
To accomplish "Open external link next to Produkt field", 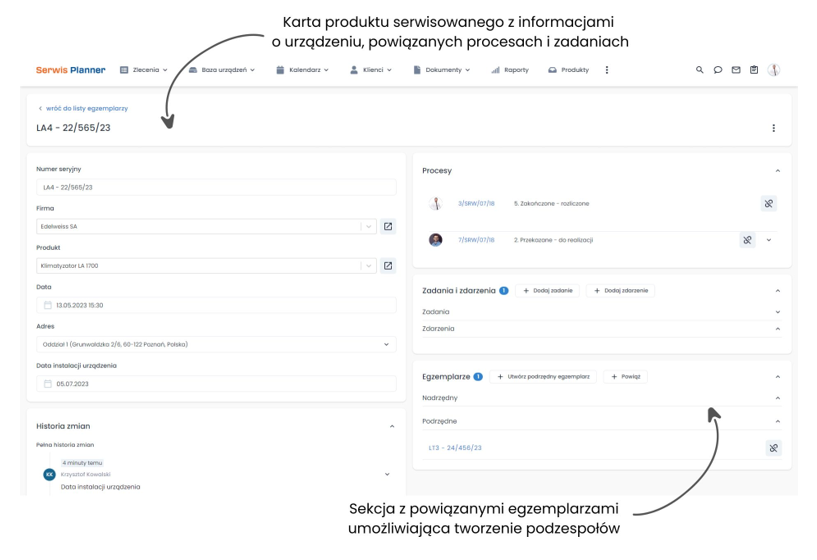I will (x=388, y=266).
